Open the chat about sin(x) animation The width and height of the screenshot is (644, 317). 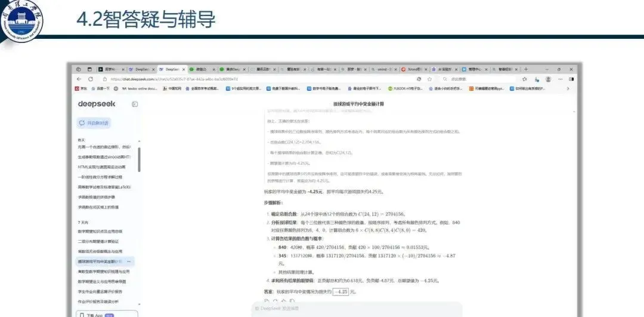point(104,157)
